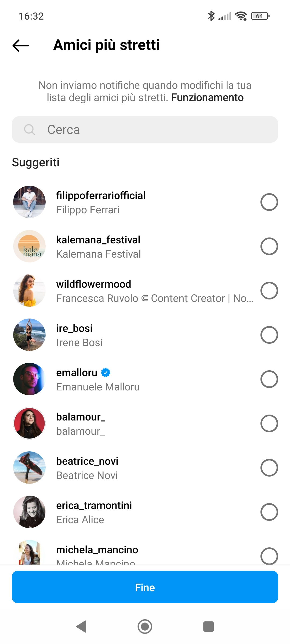Tap the battery status icon
The image size is (290, 644).
(260, 16)
